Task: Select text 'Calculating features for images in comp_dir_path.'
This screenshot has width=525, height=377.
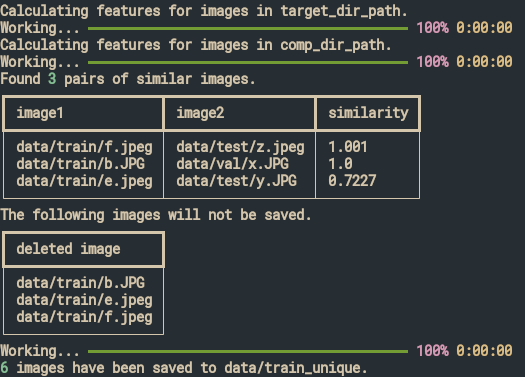Action: coord(196,45)
